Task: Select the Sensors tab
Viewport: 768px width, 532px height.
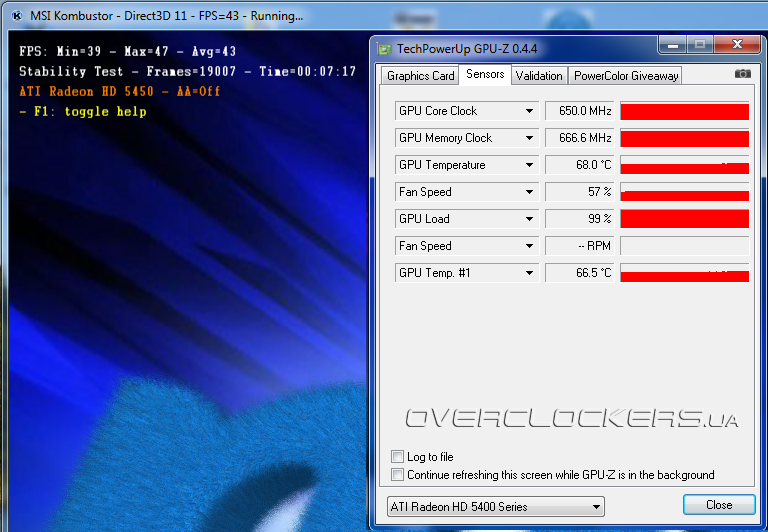Action: 485,74
